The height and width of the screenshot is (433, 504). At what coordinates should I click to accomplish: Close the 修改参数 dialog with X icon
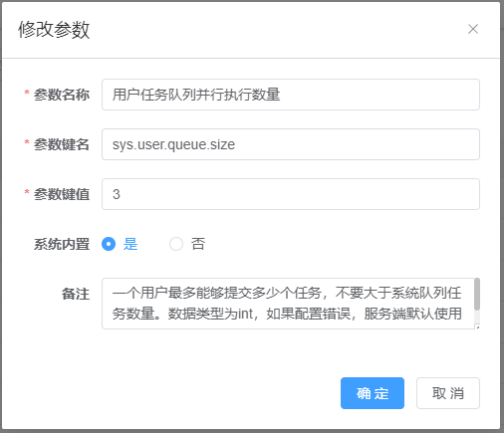coord(473,29)
